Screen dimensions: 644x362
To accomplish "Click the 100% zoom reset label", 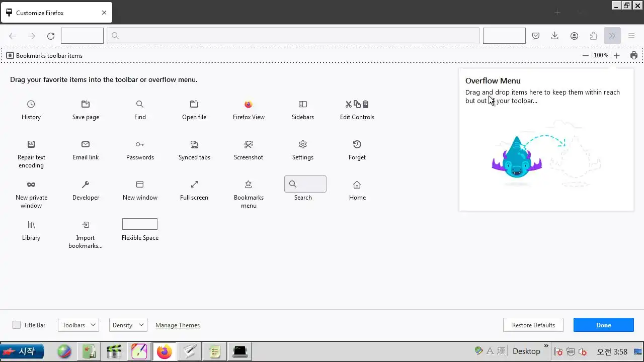I will [x=601, y=55].
